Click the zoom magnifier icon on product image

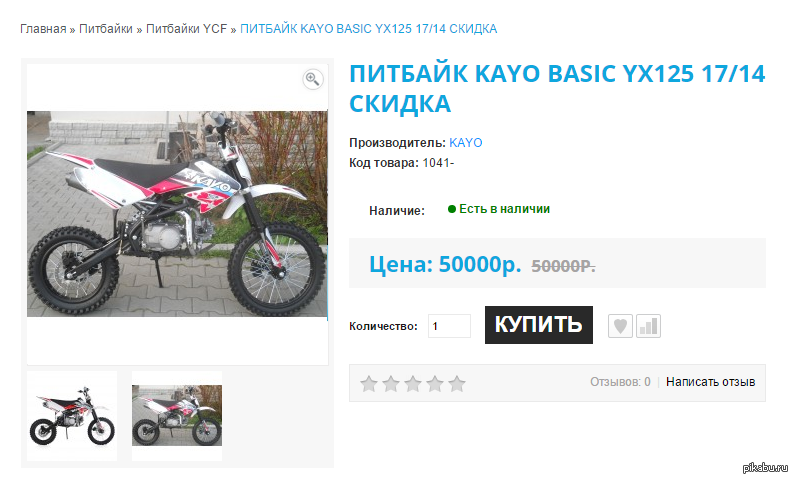(x=313, y=79)
